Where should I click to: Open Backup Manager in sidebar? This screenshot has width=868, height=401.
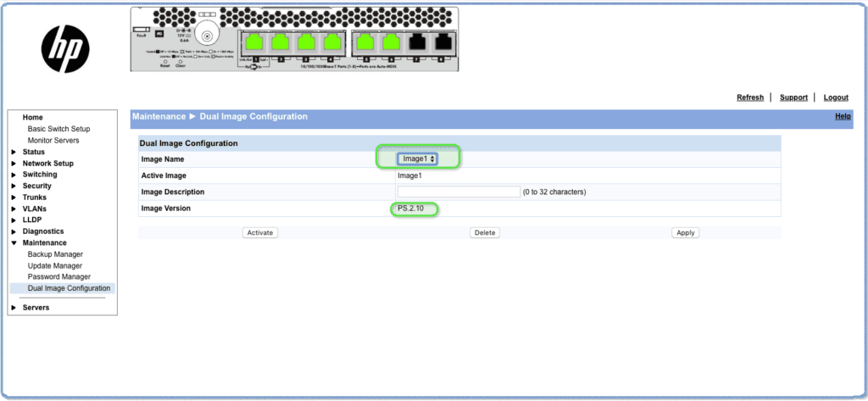[x=55, y=254]
